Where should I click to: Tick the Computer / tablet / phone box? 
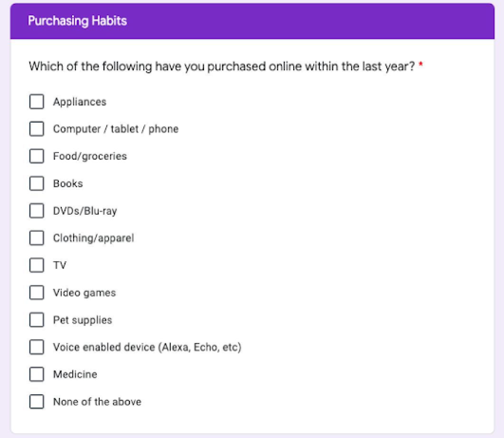tap(37, 129)
